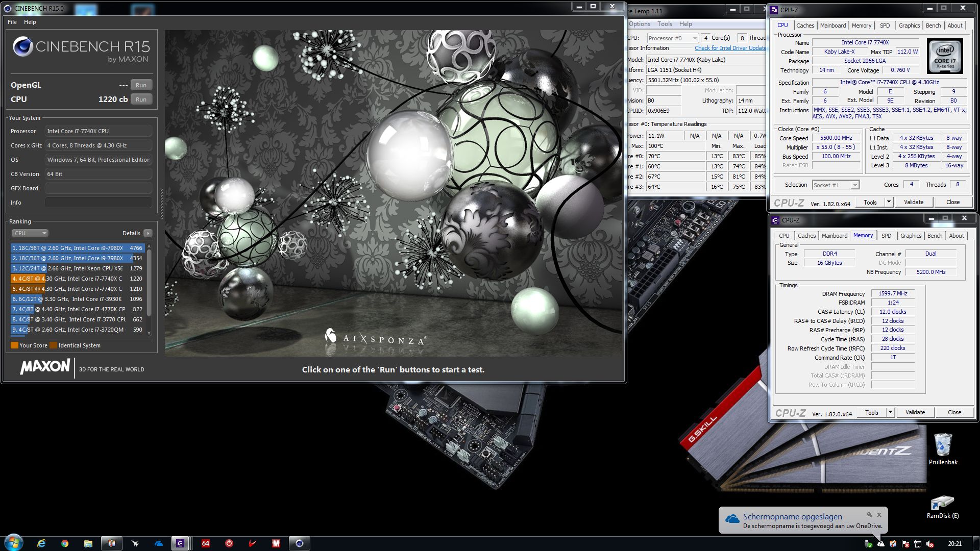Click the airplane icon in the taskbar
This screenshot has height=551, width=980.
pos(135,543)
